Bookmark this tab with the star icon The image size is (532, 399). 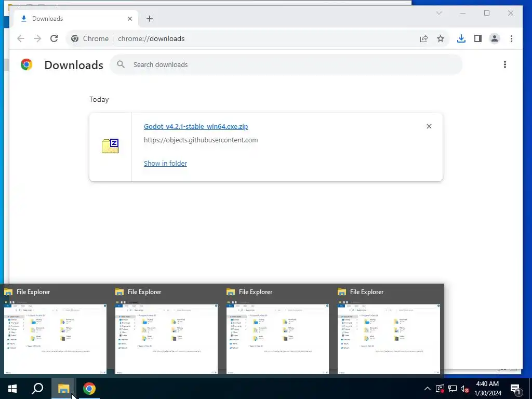click(x=441, y=38)
